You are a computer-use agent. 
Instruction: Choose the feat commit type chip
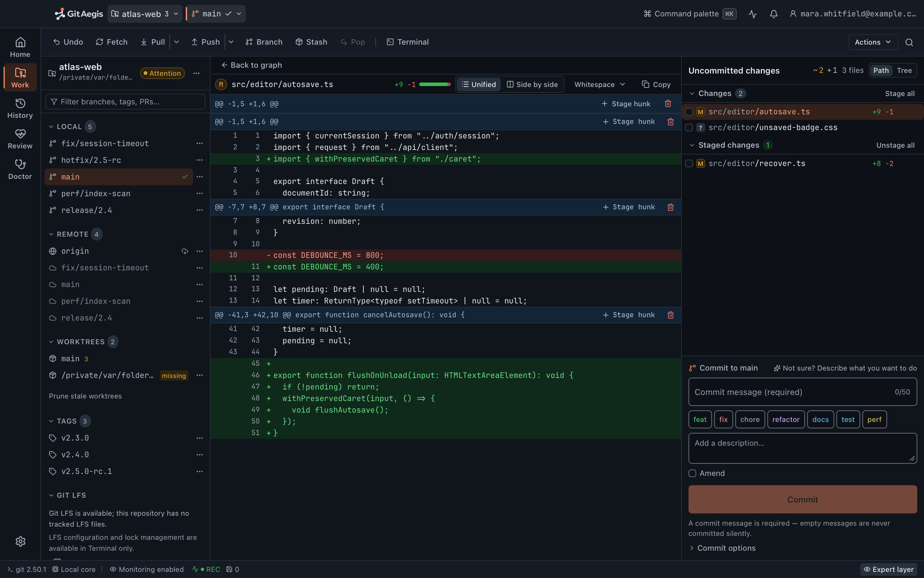pos(700,419)
